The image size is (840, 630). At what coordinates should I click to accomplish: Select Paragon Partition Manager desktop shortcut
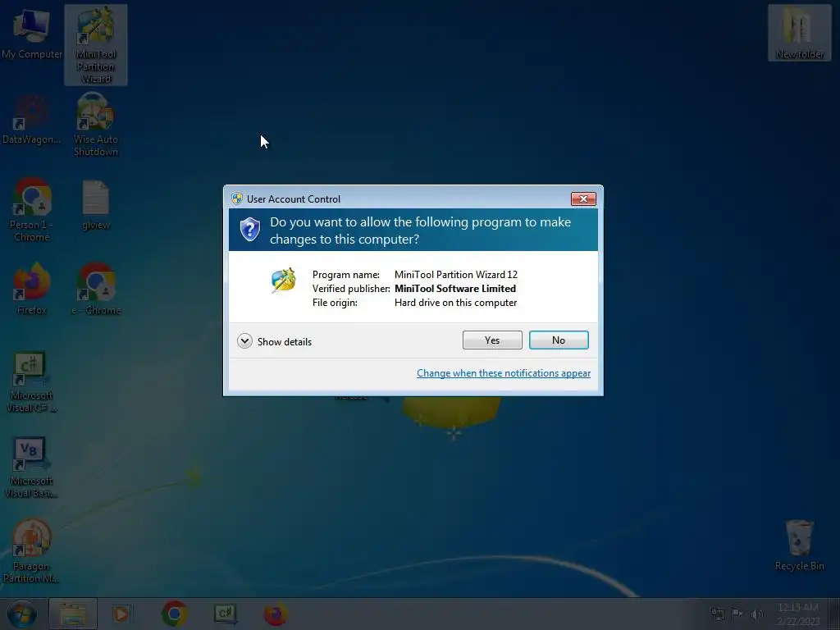tap(30, 551)
